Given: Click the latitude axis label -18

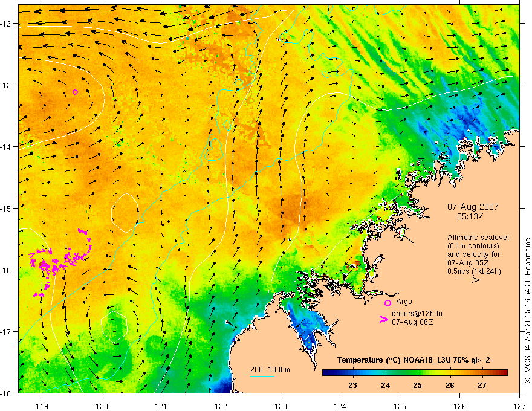Looking at the screenshot, I should click(7, 393).
